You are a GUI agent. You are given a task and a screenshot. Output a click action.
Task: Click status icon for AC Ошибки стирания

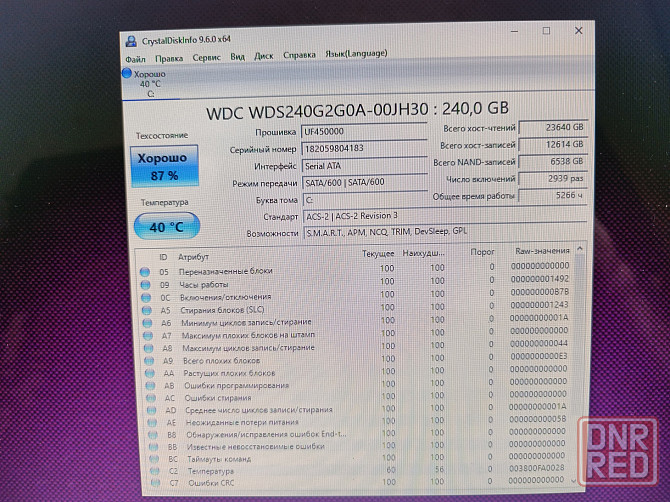pos(151,398)
